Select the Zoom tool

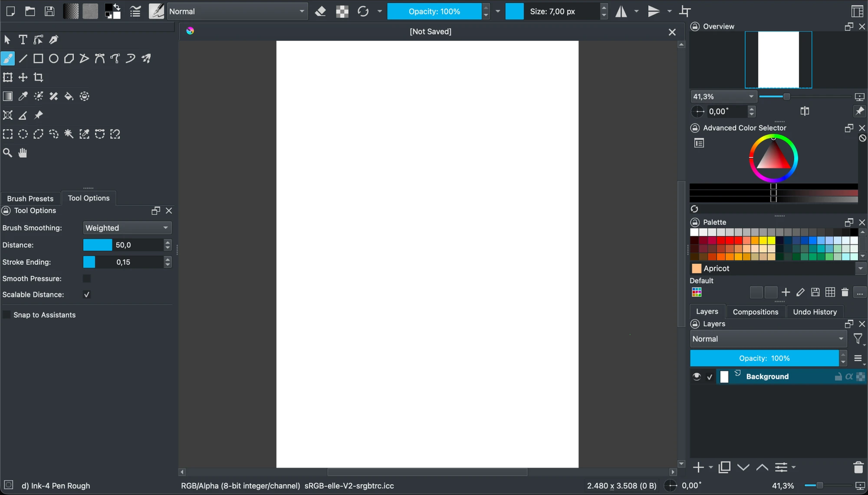pyautogui.click(x=8, y=153)
